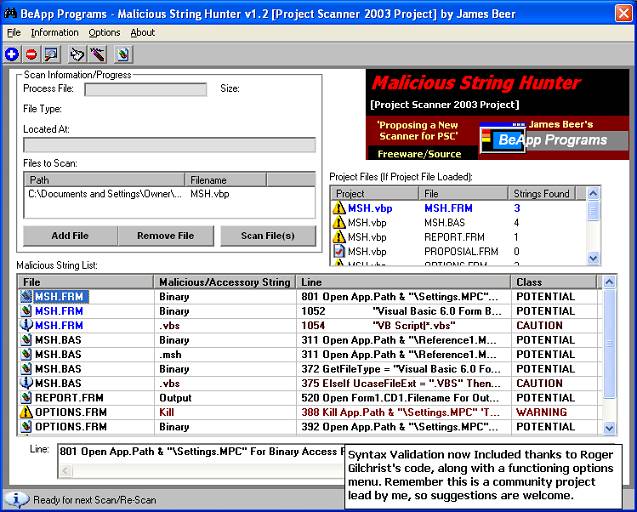637x512 pixels.
Task: Click the magnifier scan toolbar icon
Action: 50,54
